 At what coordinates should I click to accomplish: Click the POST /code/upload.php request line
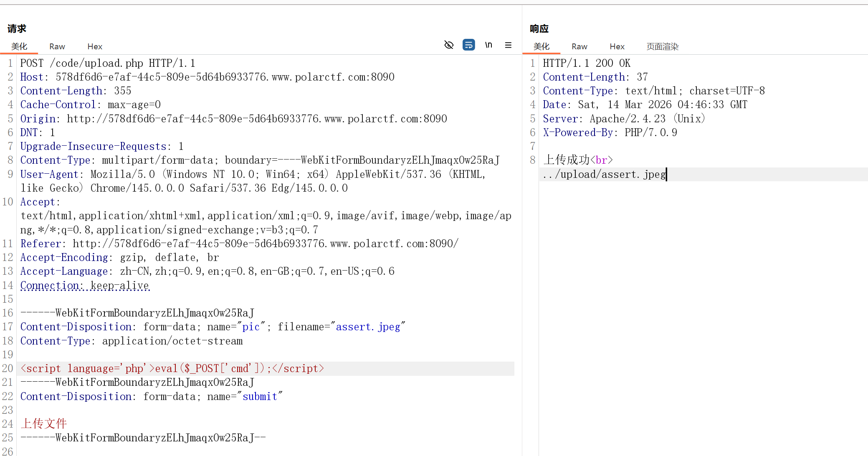coord(108,63)
